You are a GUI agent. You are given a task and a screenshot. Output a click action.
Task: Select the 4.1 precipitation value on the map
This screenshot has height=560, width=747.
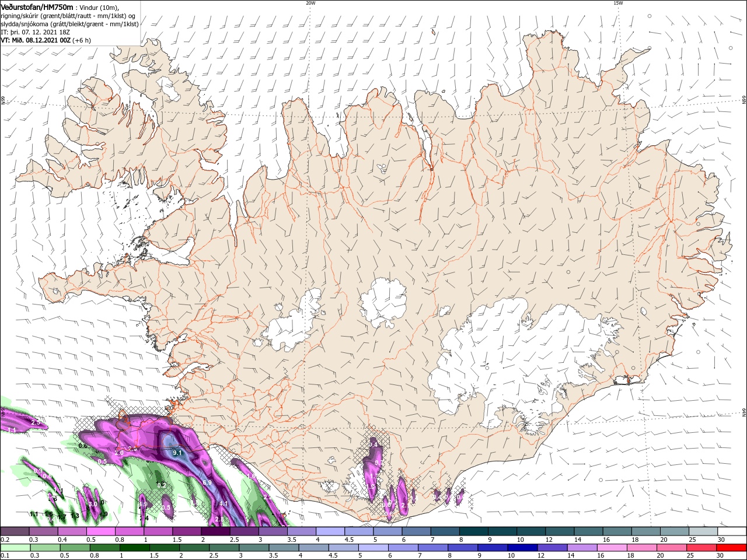(x=224, y=503)
